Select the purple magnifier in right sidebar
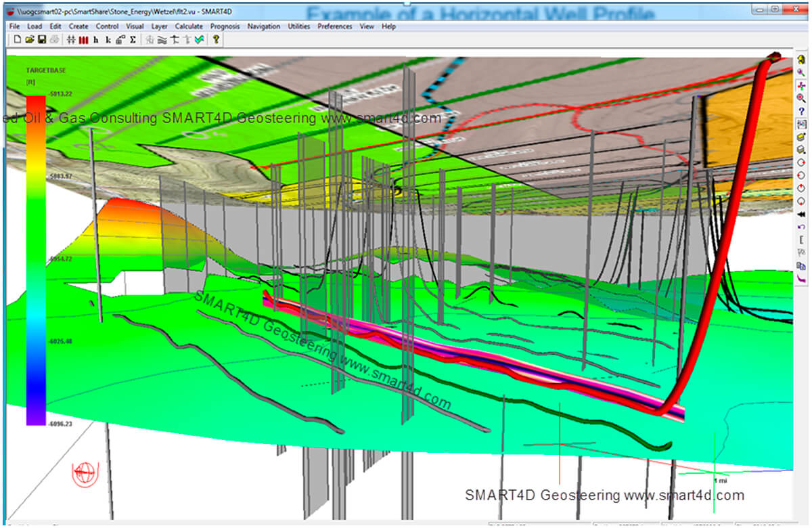This screenshot has height=528, width=812. coord(801,72)
